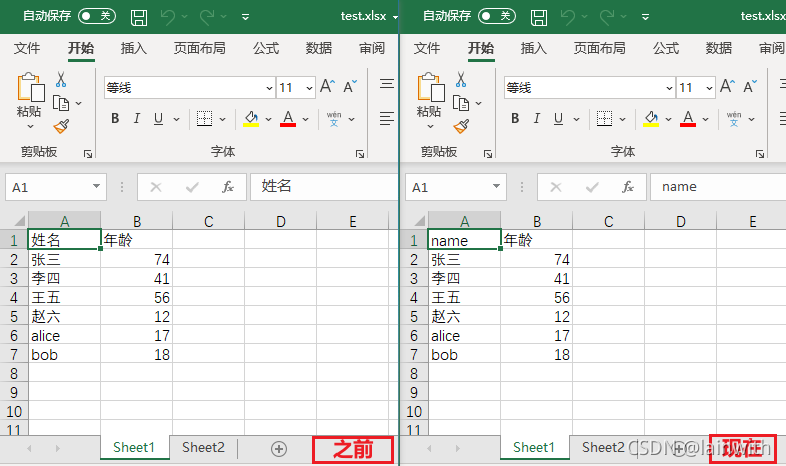Viewport: 786px width, 466px height.
Task: Open font size 11 dropdown in left window
Action: (309, 88)
